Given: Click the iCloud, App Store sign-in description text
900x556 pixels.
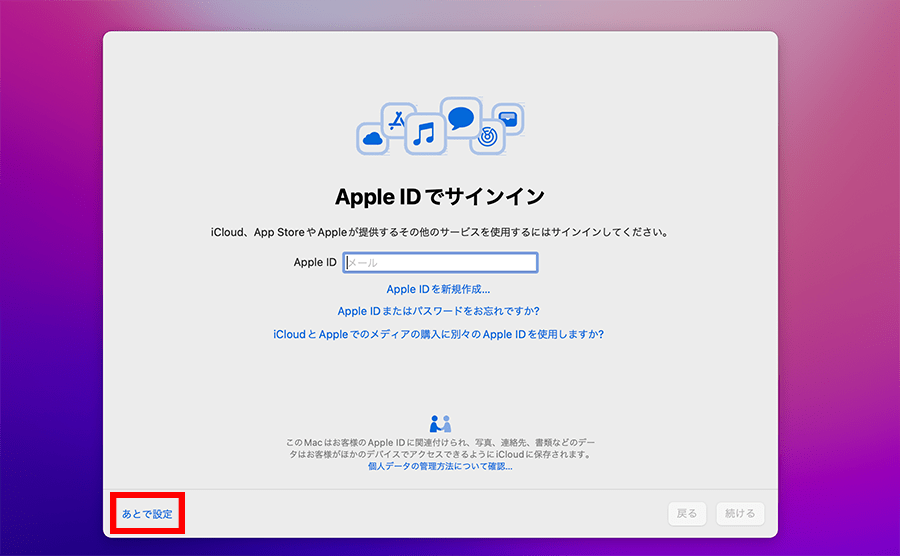Looking at the screenshot, I should click(440, 232).
